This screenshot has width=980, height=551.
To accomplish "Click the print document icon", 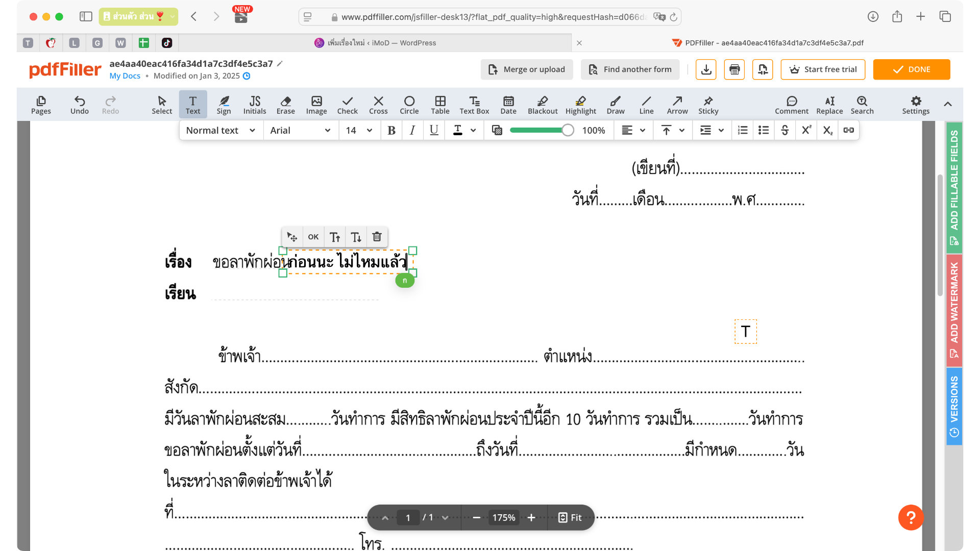I will point(734,69).
